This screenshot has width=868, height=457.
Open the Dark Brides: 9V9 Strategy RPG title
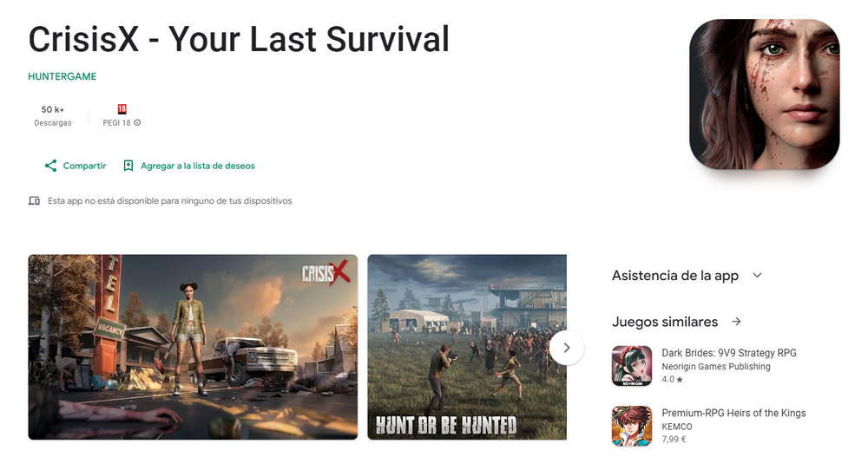[x=729, y=353]
